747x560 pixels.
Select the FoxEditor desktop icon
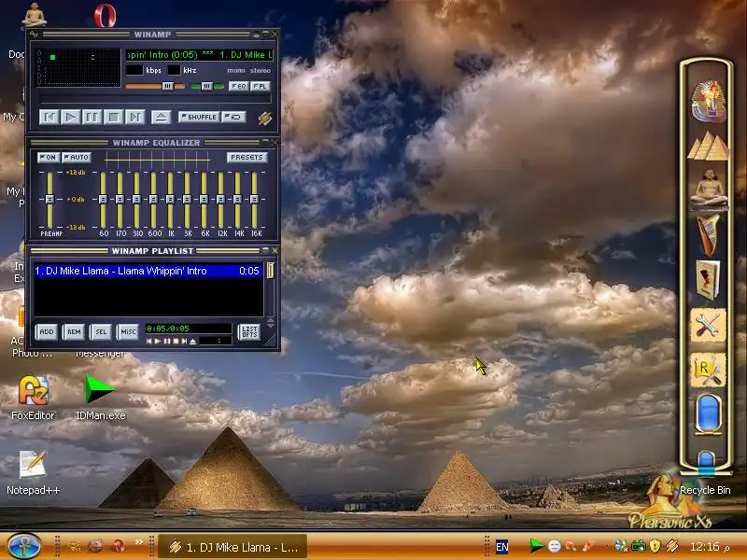tap(33, 398)
